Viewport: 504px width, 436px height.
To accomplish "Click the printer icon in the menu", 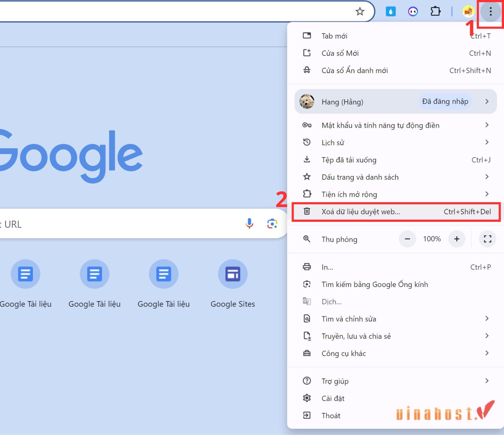I will coord(307,267).
